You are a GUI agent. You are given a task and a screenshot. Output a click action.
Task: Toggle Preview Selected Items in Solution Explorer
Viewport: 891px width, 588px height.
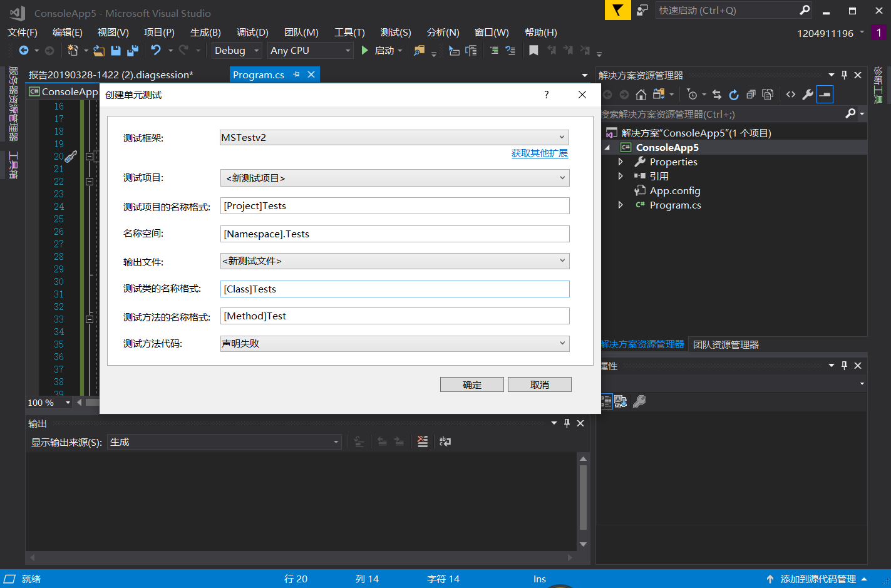(x=825, y=95)
